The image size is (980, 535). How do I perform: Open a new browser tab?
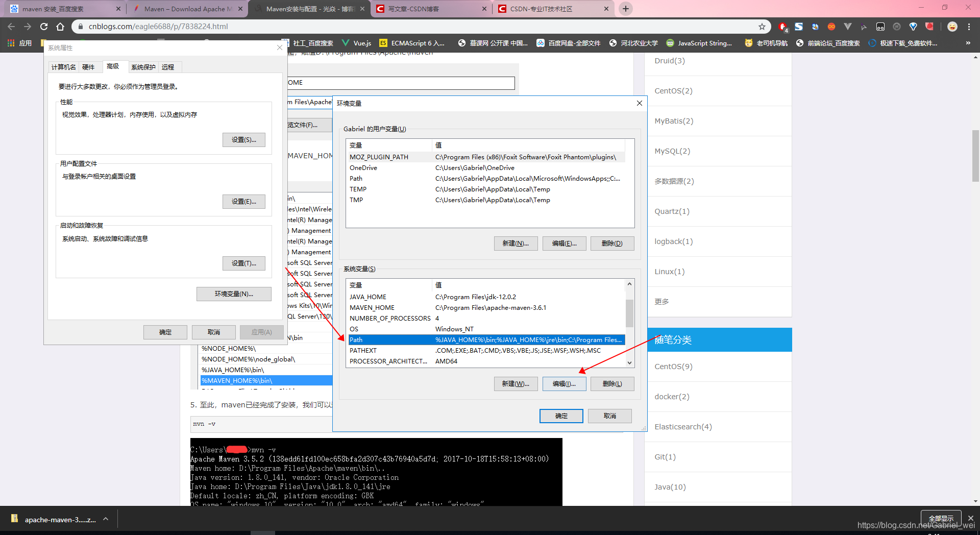tap(626, 9)
